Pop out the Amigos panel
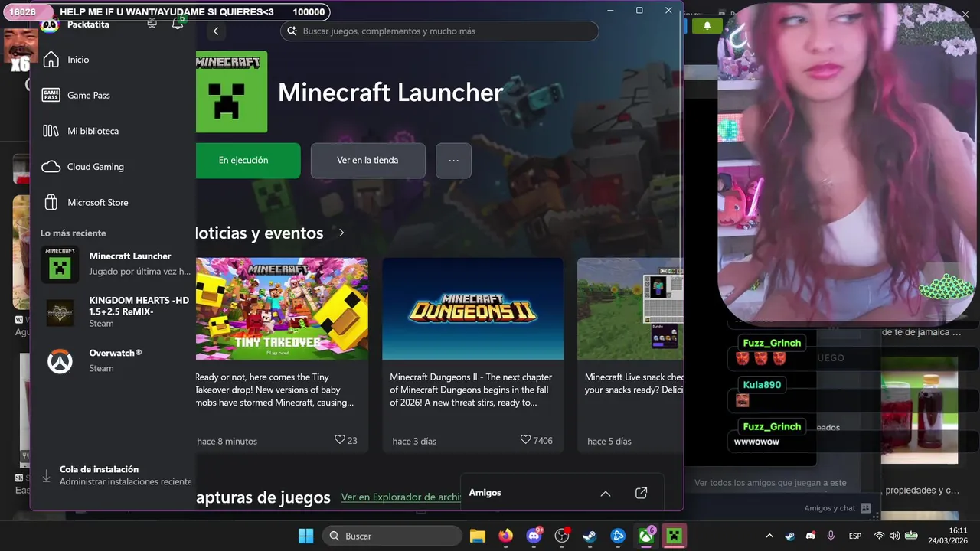Image resolution: width=980 pixels, height=551 pixels. [x=642, y=493]
